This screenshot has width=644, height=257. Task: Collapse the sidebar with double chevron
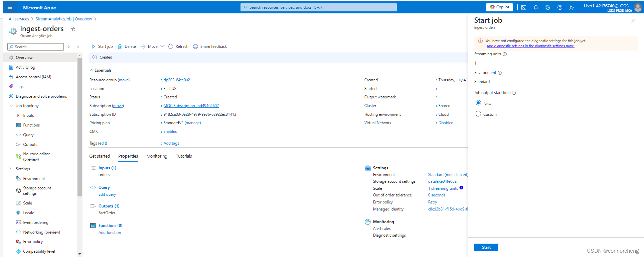click(x=77, y=47)
